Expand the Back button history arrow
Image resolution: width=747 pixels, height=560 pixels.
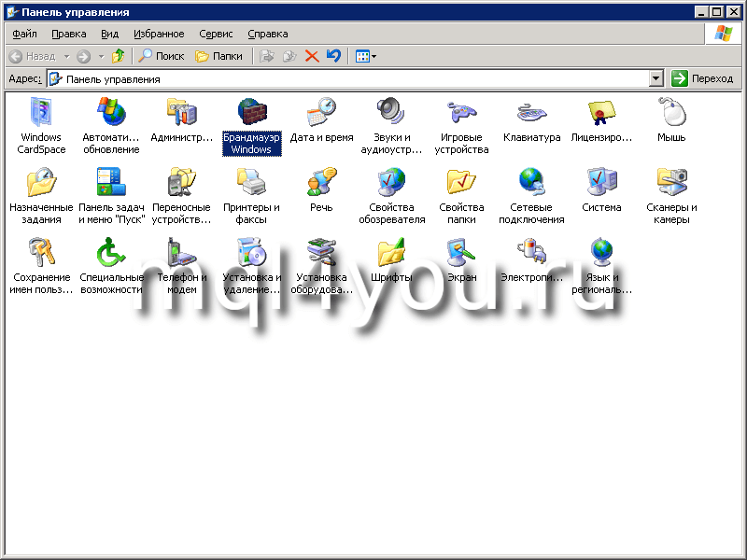pyautogui.click(x=66, y=56)
